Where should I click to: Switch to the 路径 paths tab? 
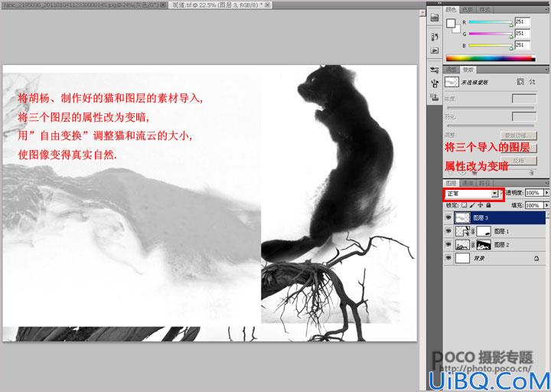(484, 183)
